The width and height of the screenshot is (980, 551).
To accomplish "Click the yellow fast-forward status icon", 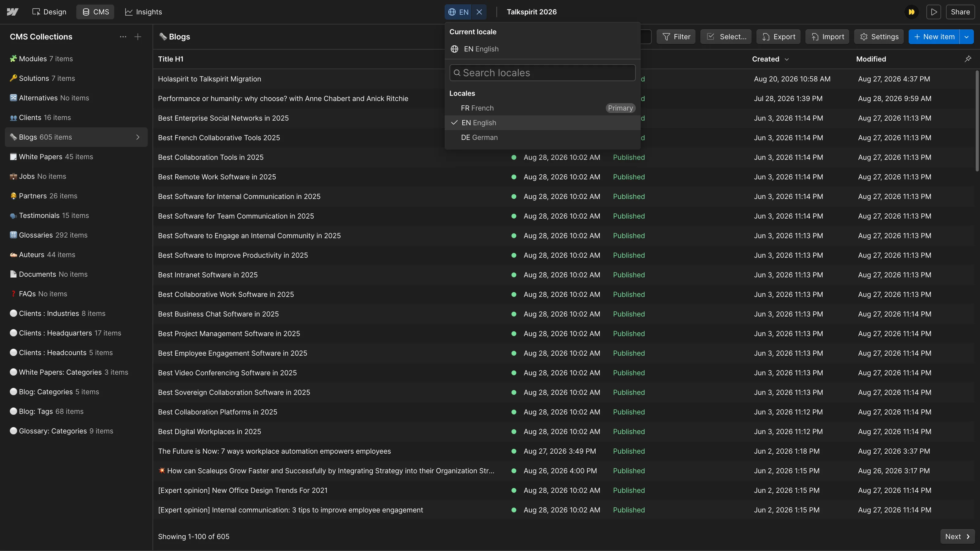I will tap(911, 12).
